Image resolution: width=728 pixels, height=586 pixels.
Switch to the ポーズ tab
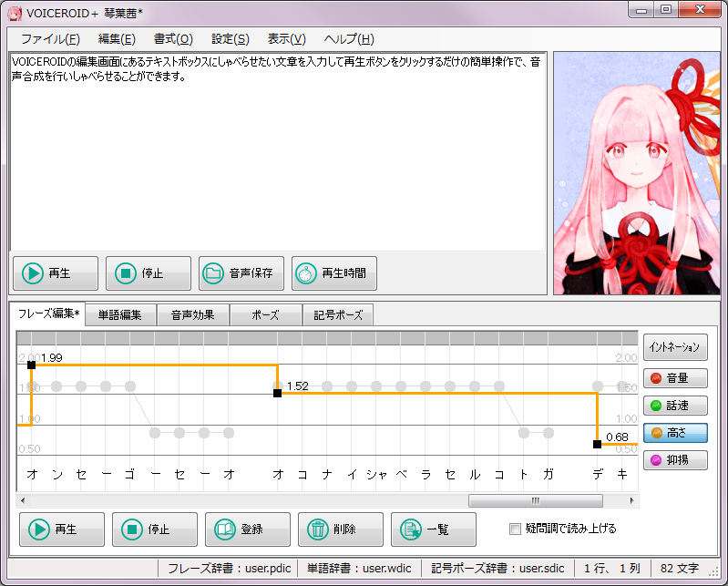point(265,314)
